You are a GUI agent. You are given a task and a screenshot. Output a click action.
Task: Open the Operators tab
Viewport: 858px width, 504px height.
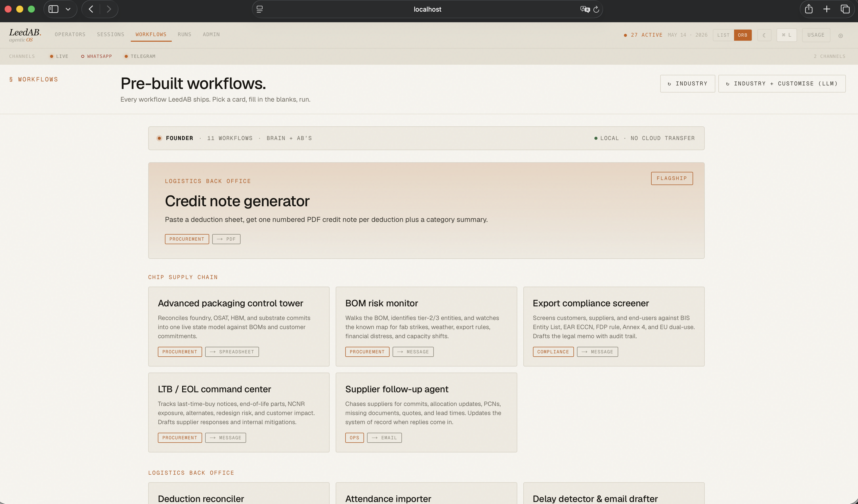tap(70, 34)
